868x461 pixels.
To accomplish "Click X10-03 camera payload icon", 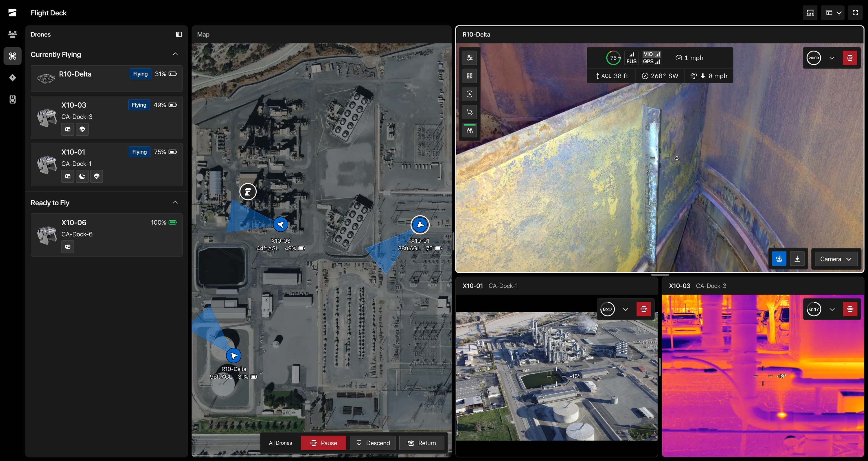I will pyautogui.click(x=68, y=129).
